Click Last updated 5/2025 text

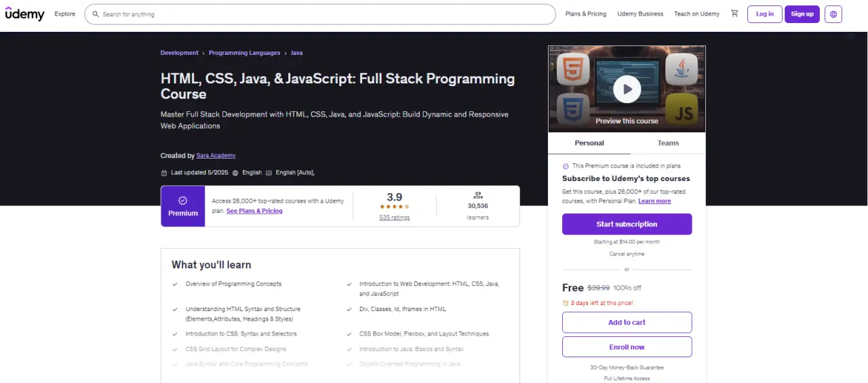click(199, 173)
